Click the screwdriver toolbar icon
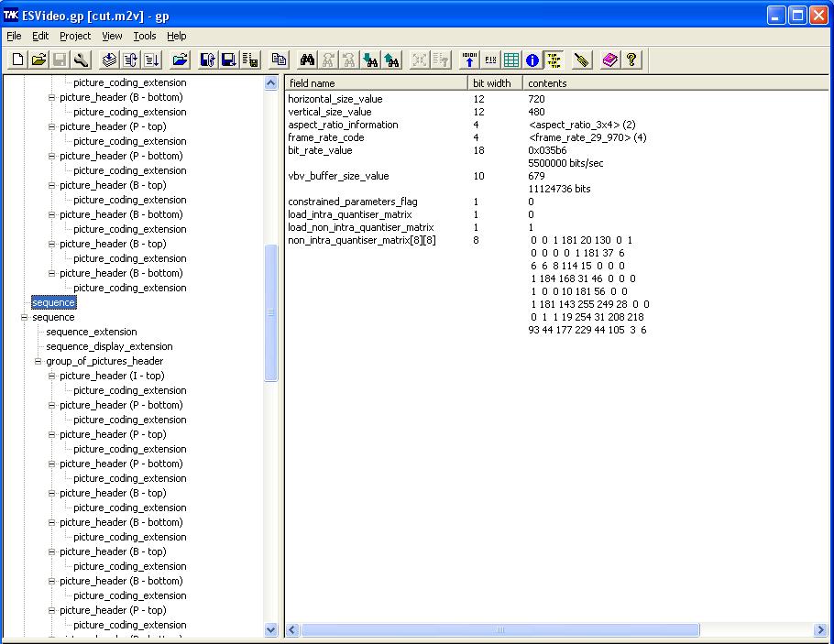The width and height of the screenshot is (834, 644). click(x=582, y=60)
